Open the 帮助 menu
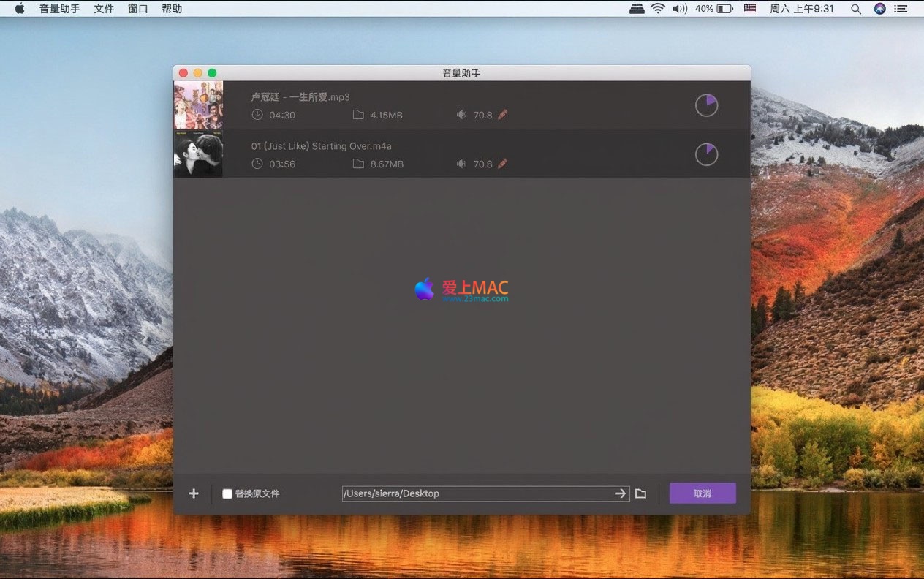 [172, 9]
